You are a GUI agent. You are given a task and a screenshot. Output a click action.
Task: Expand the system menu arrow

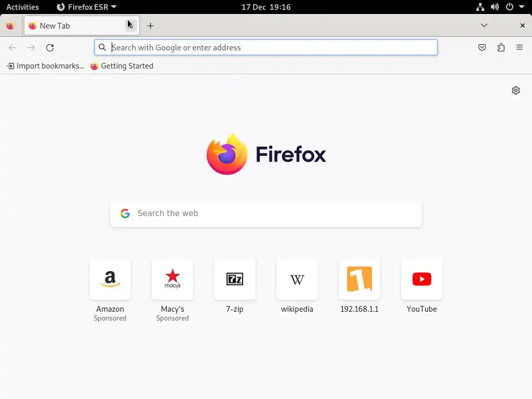[522, 7]
